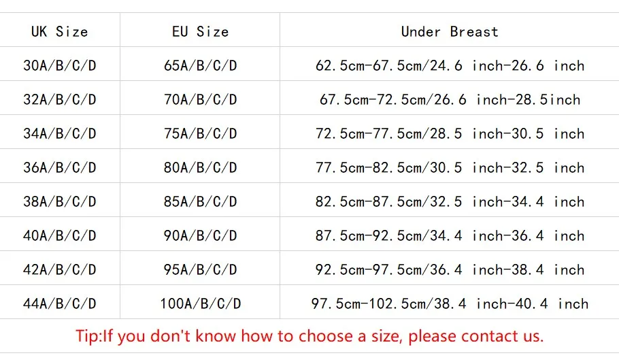The height and width of the screenshot is (364, 619).
Task: Select the 30A/B/C/D UK size cell
Action: 60,66
